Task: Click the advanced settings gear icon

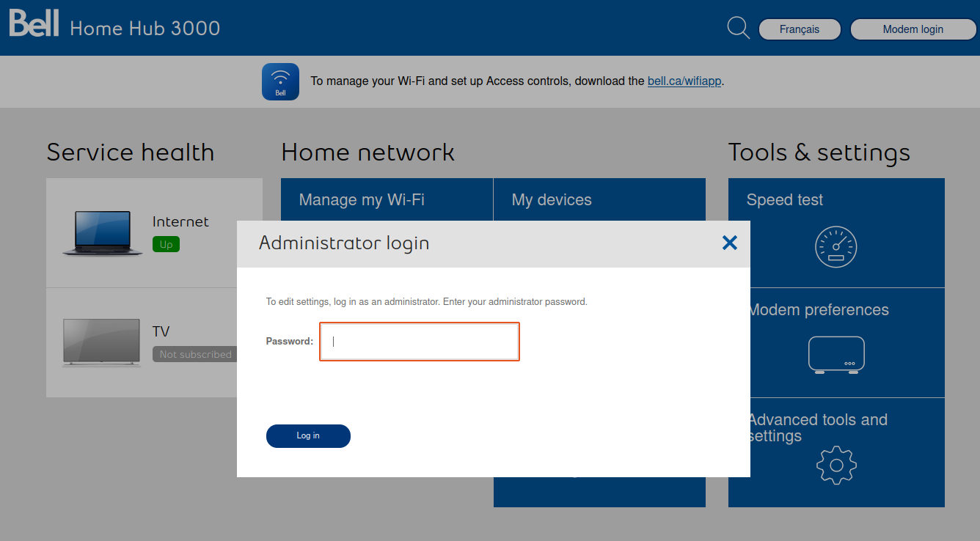Action: [836, 465]
